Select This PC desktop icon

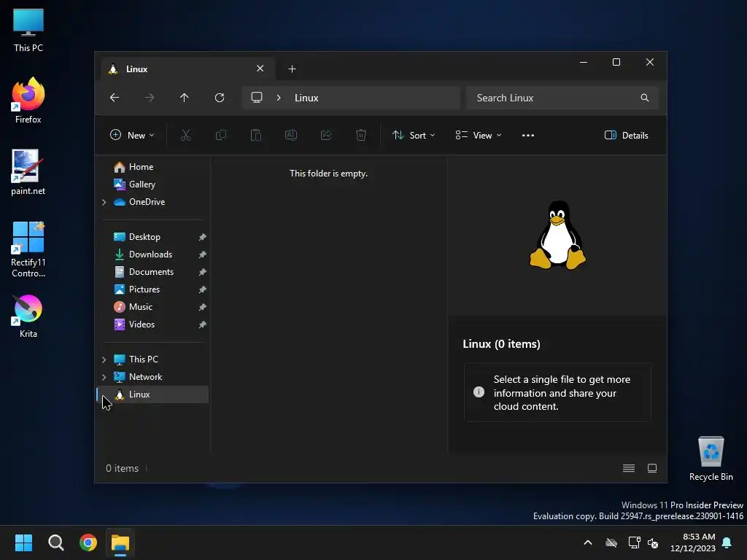[28, 31]
